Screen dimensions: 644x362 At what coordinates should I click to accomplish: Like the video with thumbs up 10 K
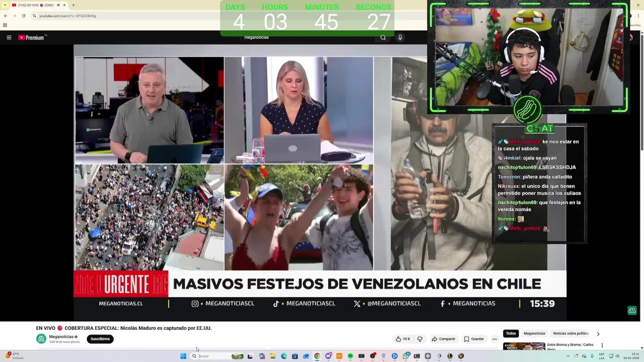click(x=403, y=339)
